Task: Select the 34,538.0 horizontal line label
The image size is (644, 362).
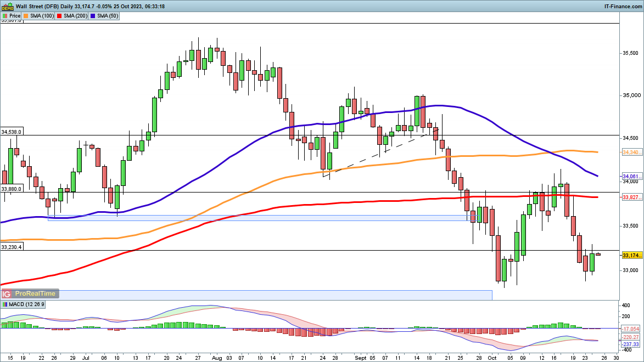Action: [12, 132]
